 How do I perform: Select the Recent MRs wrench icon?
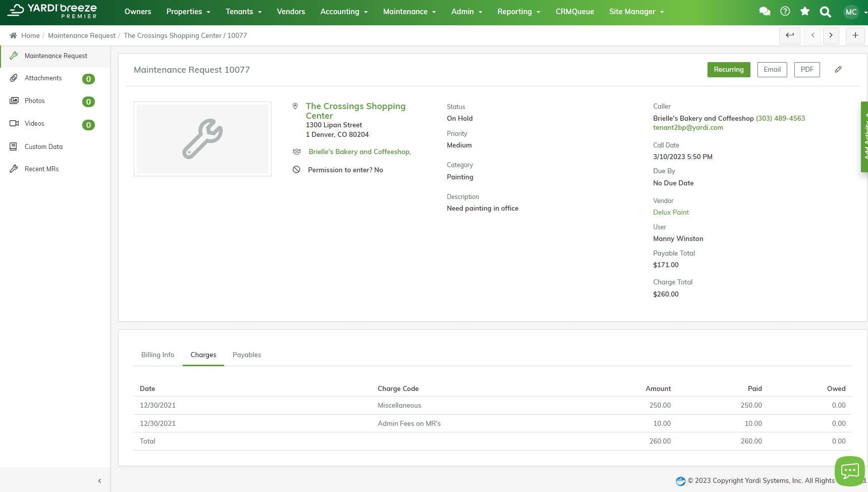[14, 169]
